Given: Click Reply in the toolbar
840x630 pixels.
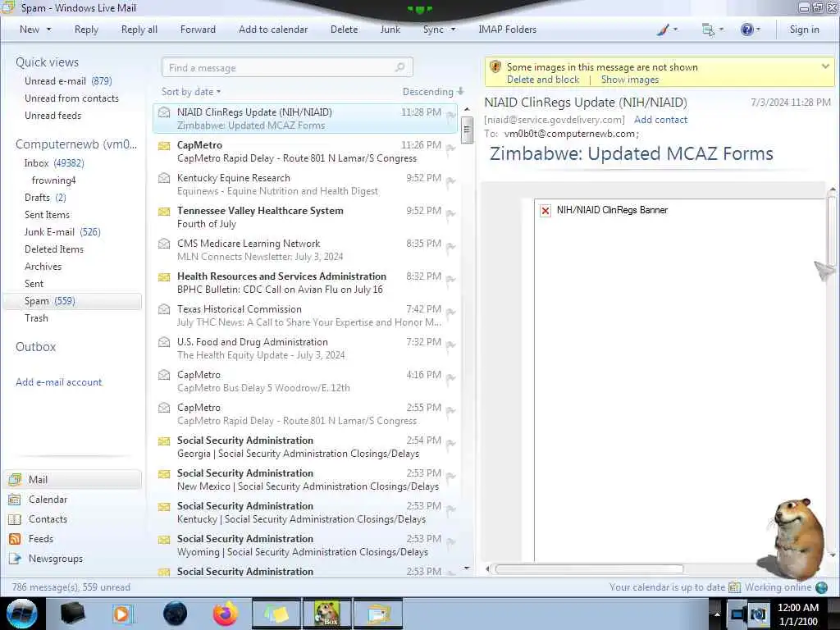Looking at the screenshot, I should (x=86, y=30).
